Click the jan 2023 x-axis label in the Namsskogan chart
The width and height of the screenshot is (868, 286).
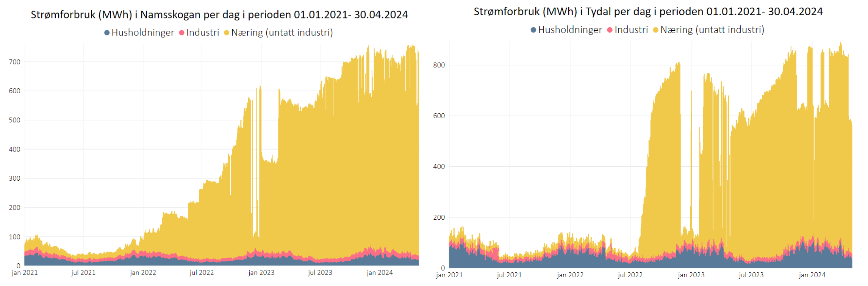tap(261, 273)
